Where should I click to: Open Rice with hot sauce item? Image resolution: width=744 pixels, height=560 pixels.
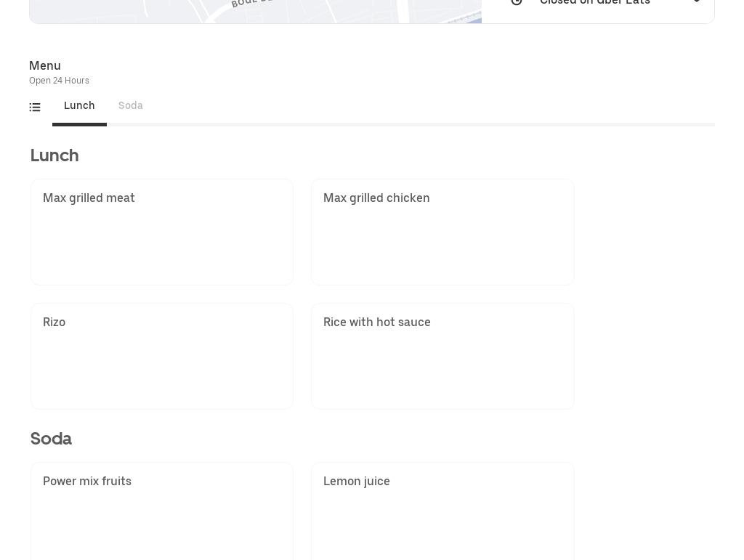(x=442, y=356)
